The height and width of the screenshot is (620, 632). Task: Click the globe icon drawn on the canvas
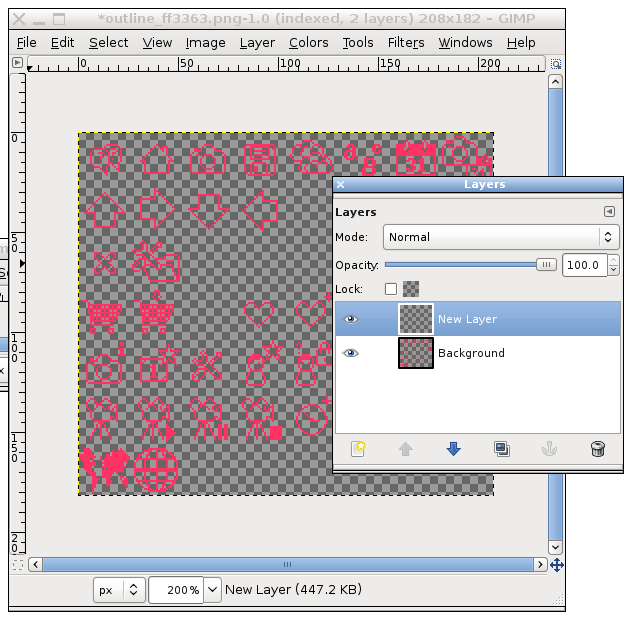[x=156, y=470]
